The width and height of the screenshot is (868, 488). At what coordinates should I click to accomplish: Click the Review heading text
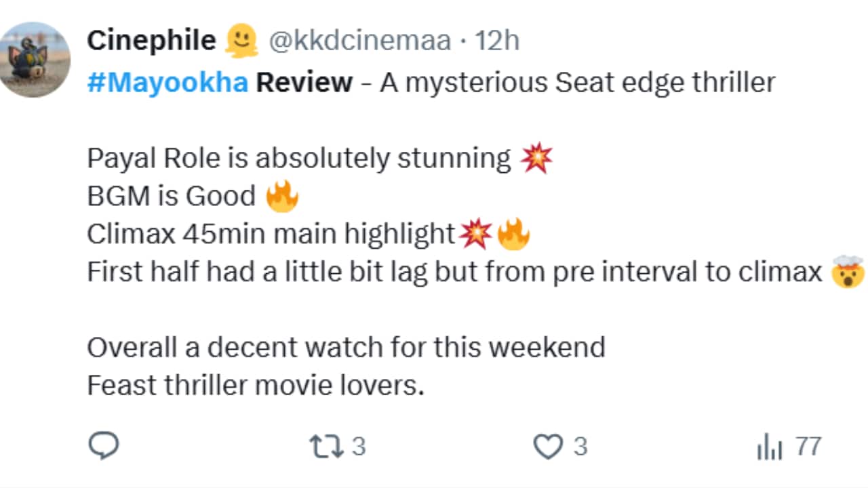[x=304, y=83]
